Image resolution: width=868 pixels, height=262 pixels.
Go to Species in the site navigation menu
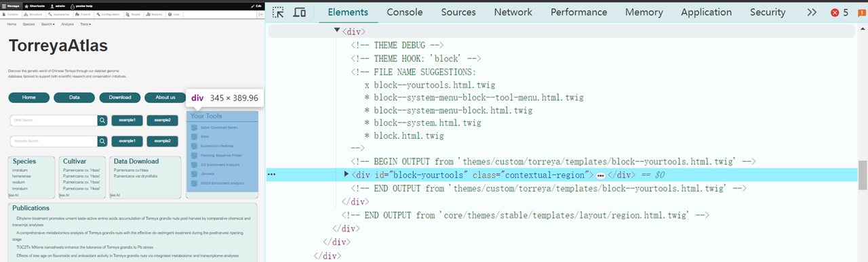[28, 24]
